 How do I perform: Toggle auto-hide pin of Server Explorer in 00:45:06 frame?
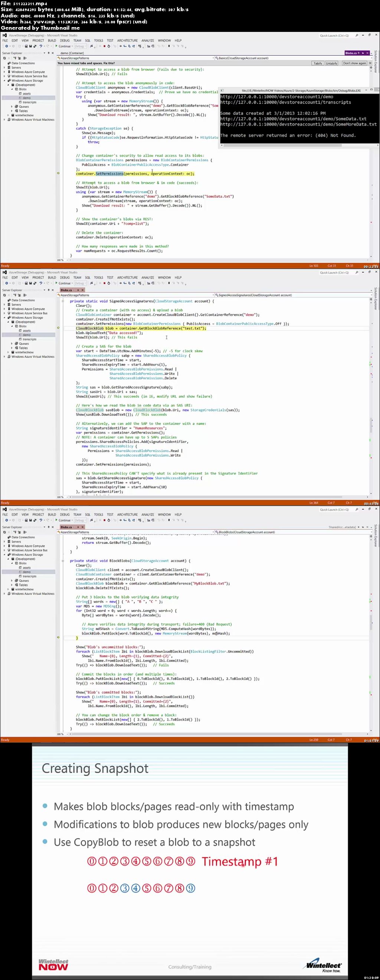click(x=48, y=290)
